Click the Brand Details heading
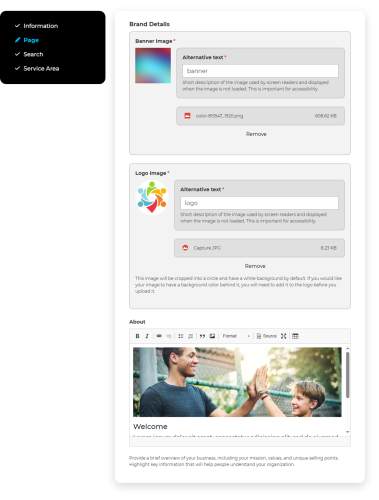 click(x=149, y=24)
